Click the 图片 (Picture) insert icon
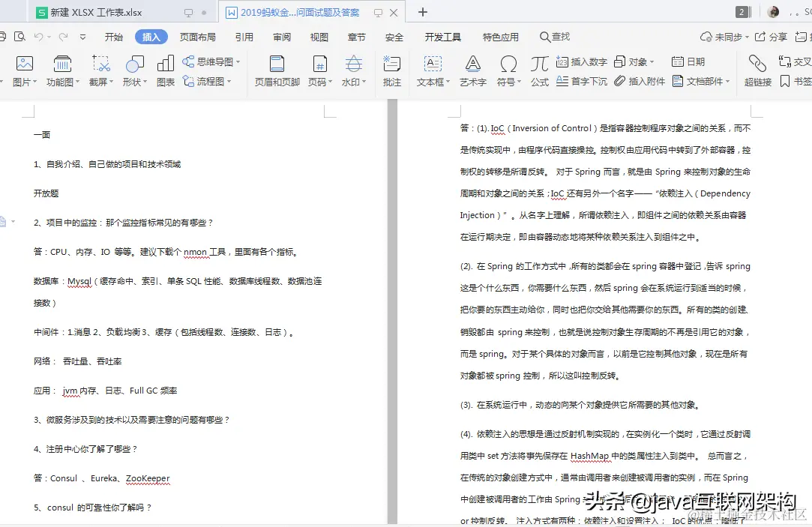The width and height of the screenshot is (812, 527). point(24,64)
